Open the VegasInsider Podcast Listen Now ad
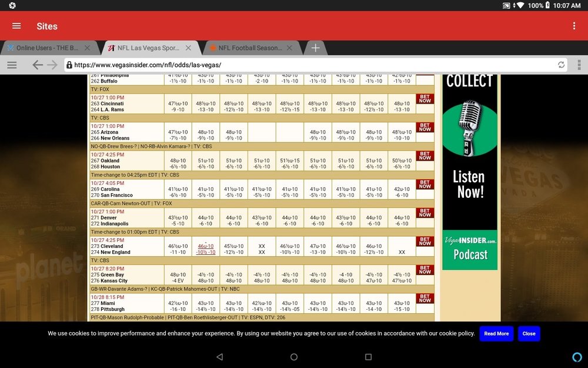The image size is (588, 368). click(470, 172)
